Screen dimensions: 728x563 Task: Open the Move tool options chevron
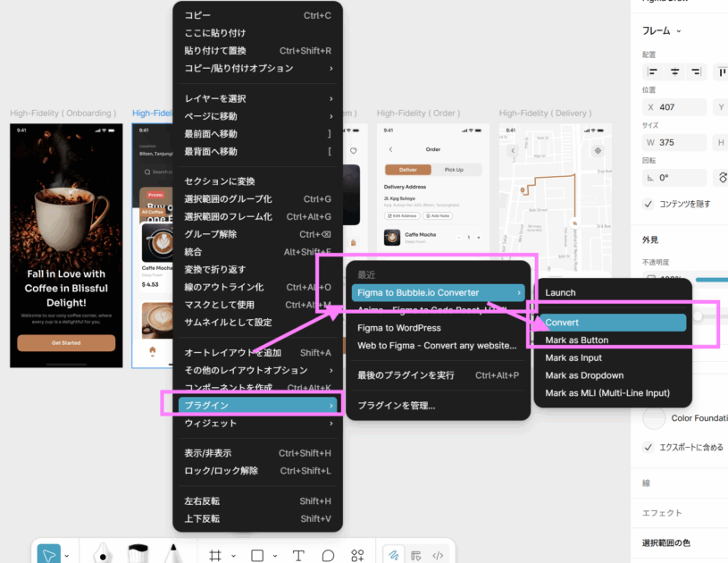(67, 556)
